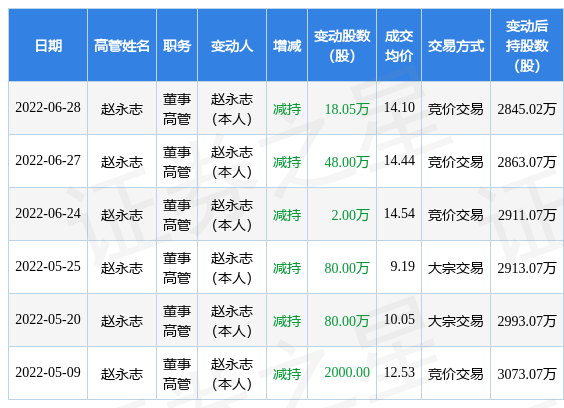Click 大宗交易 in the 2022-05-25 row
Image resolution: width=564 pixels, height=408 pixels.
click(455, 268)
